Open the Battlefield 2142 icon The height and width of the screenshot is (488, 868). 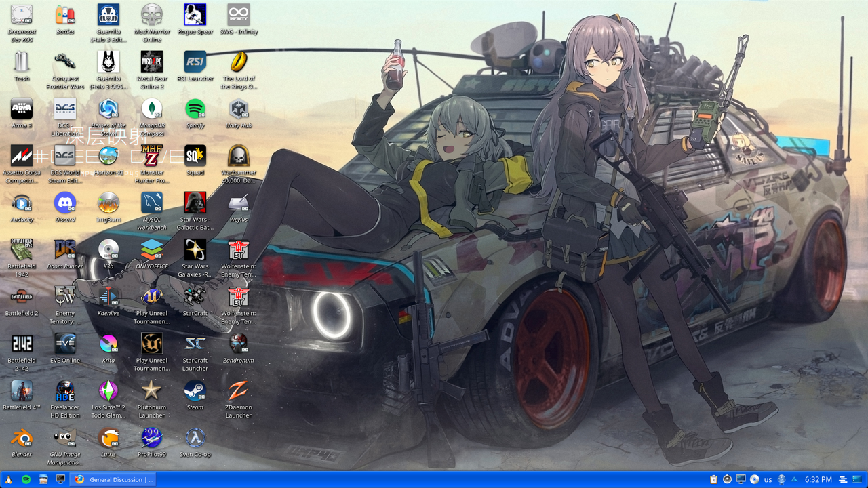22,342
